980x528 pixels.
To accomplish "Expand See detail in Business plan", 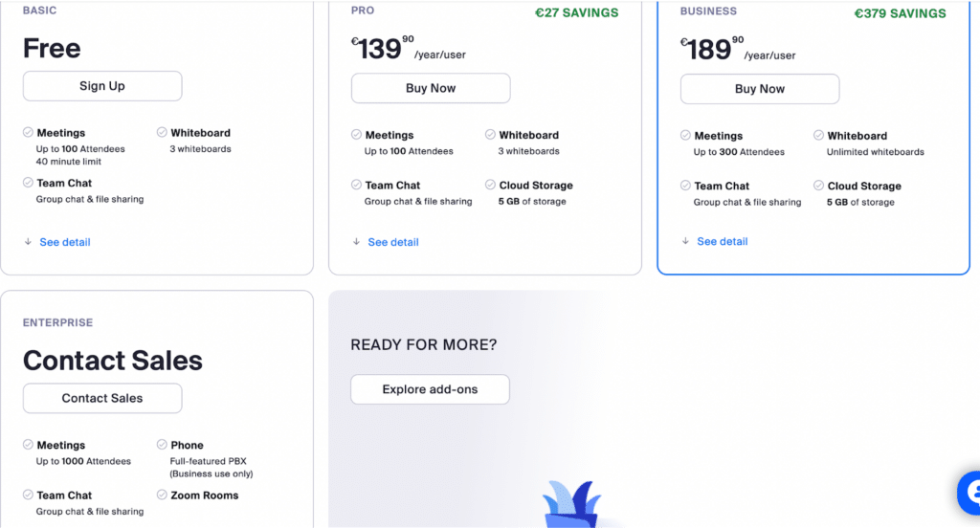I will [722, 241].
